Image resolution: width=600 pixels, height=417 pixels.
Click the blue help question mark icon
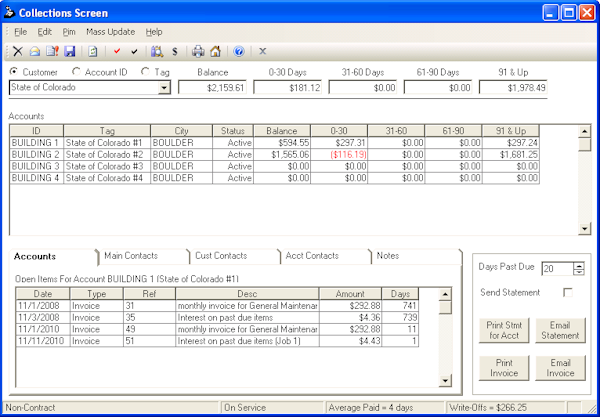coord(239,51)
